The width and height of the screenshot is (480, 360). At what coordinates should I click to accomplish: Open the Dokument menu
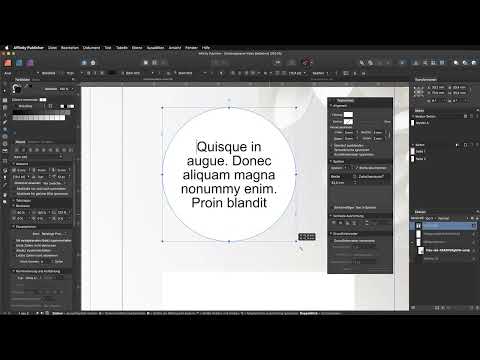point(91,48)
